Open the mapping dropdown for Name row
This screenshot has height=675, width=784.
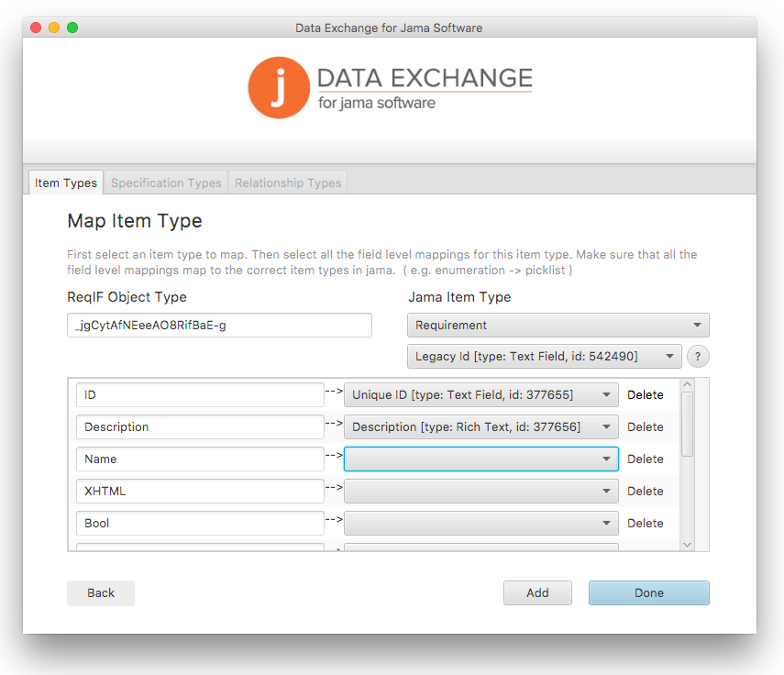(x=481, y=459)
